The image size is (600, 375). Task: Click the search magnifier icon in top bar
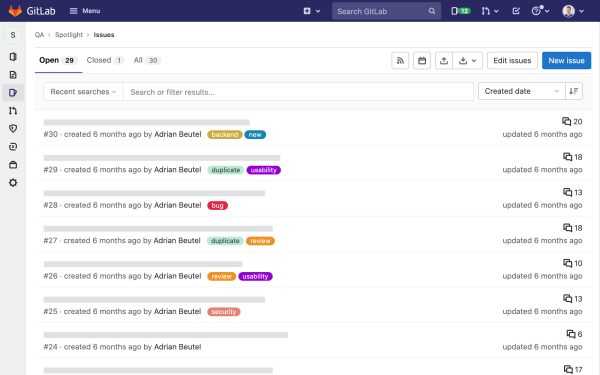pyautogui.click(x=432, y=11)
